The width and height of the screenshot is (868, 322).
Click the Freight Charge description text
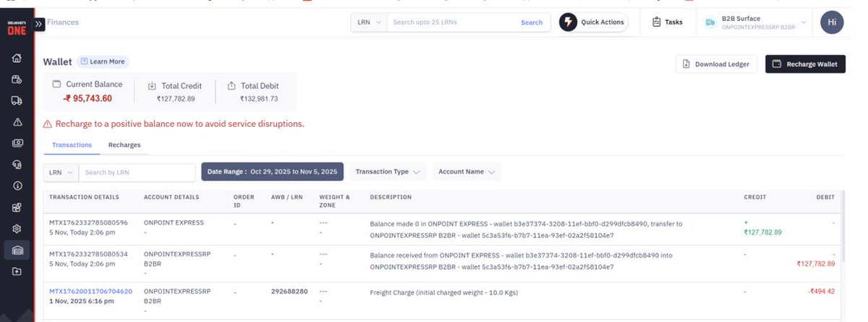pos(443,292)
